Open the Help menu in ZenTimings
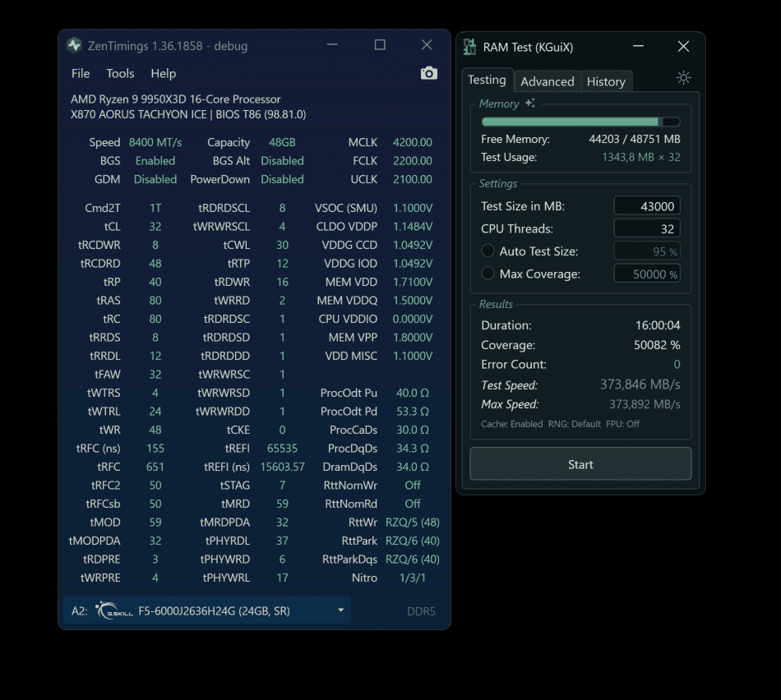This screenshot has height=700, width=781. (164, 74)
